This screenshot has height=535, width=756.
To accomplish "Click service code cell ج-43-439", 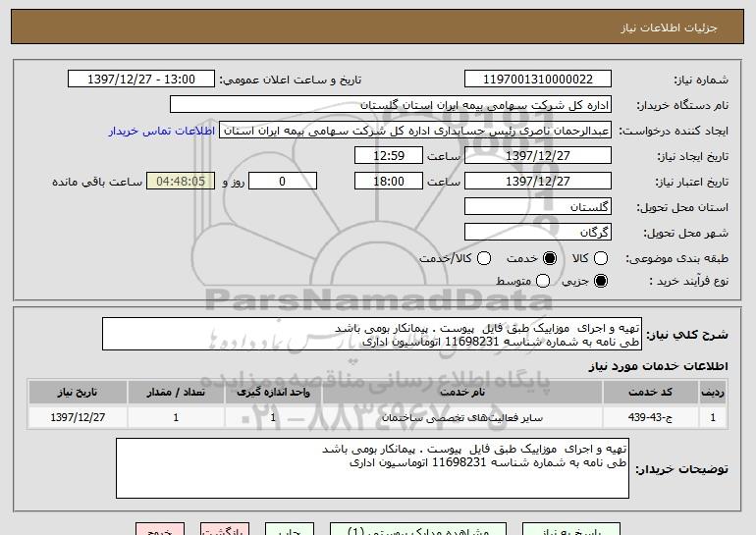I will point(650,417).
